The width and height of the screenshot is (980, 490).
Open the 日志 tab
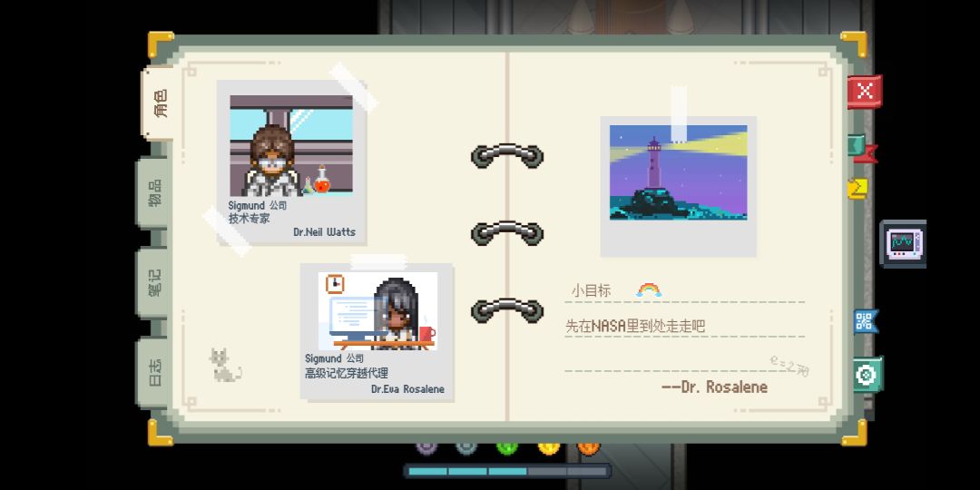(153, 372)
